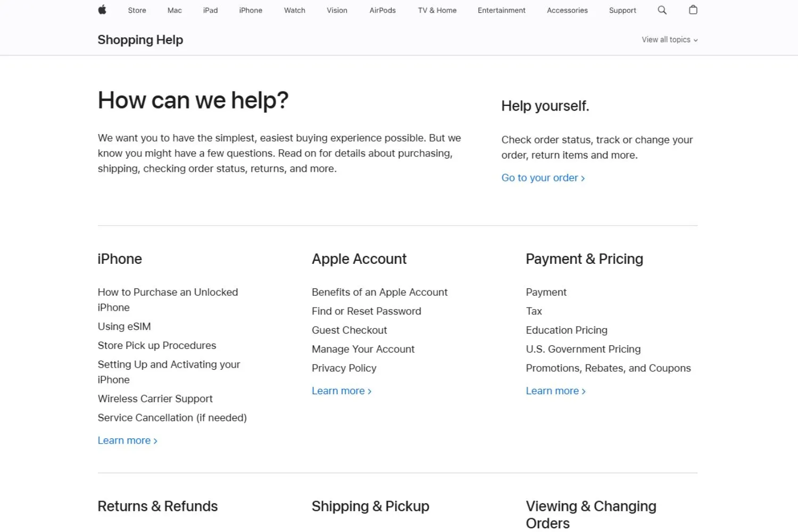Image resolution: width=798 pixels, height=532 pixels.
Task: Open the Payment link
Action: click(x=546, y=292)
